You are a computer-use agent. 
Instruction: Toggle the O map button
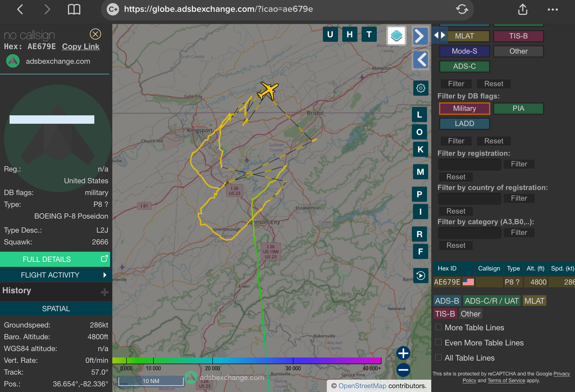(x=419, y=132)
